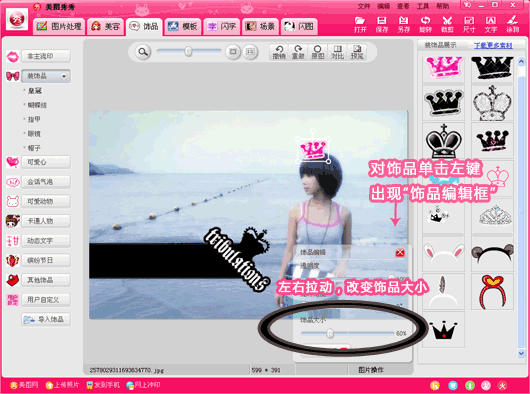Select the 裁剪 scissors crop tool

(447, 24)
